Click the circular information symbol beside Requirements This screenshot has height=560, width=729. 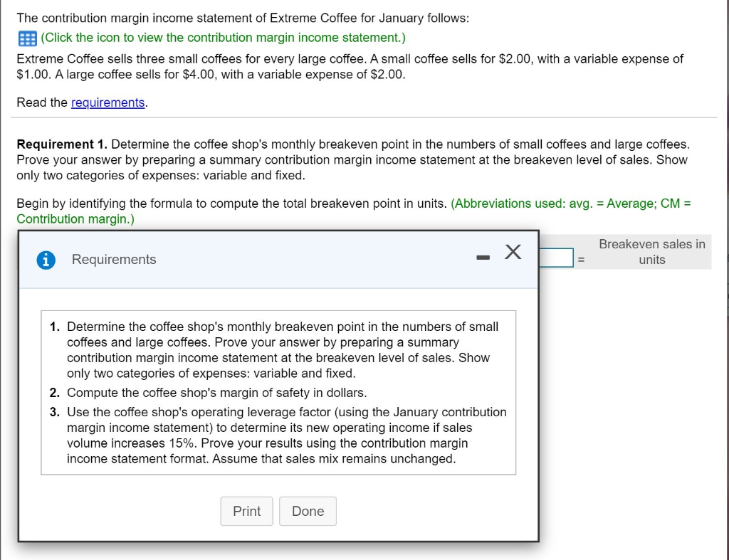(46, 260)
